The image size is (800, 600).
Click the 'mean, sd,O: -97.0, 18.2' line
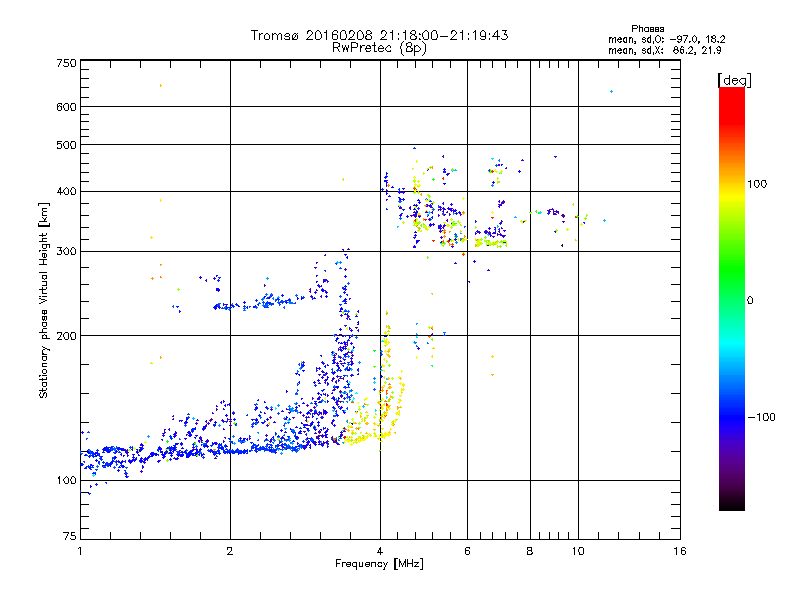pos(666,40)
